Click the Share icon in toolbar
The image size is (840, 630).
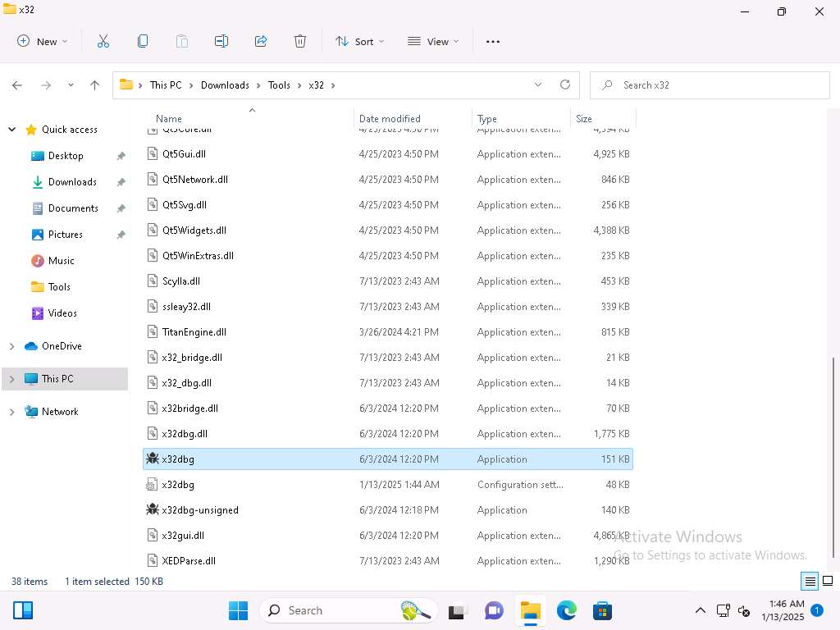pyautogui.click(x=261, y=41)
